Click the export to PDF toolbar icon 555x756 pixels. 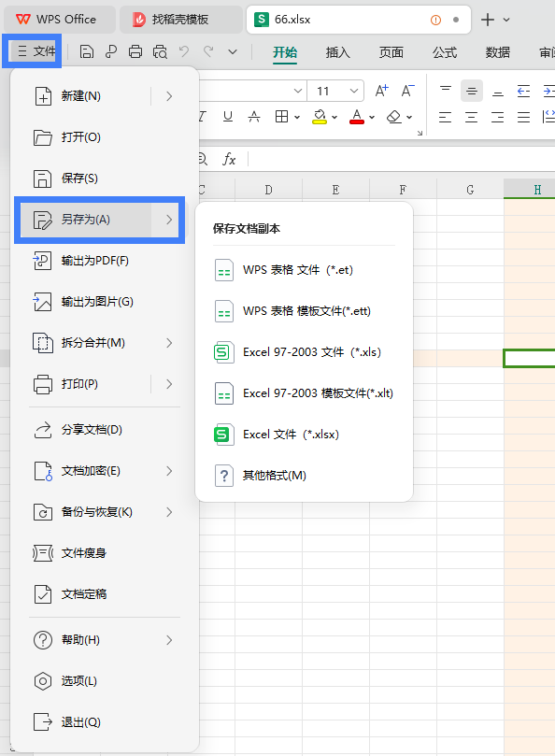tap(111, 51)
